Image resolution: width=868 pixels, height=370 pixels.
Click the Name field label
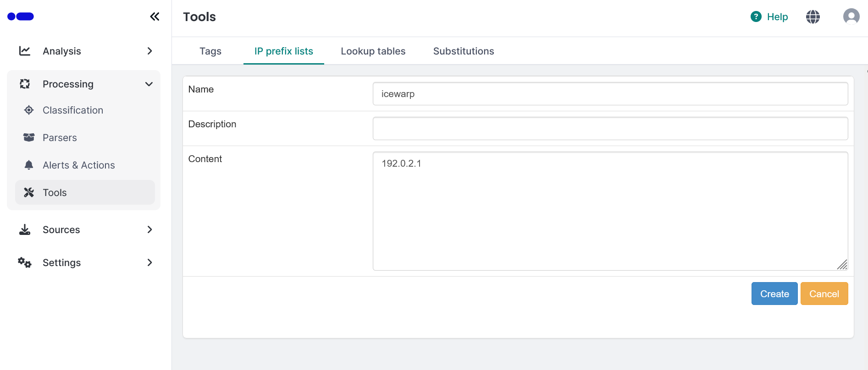click(x=201, y=89)
